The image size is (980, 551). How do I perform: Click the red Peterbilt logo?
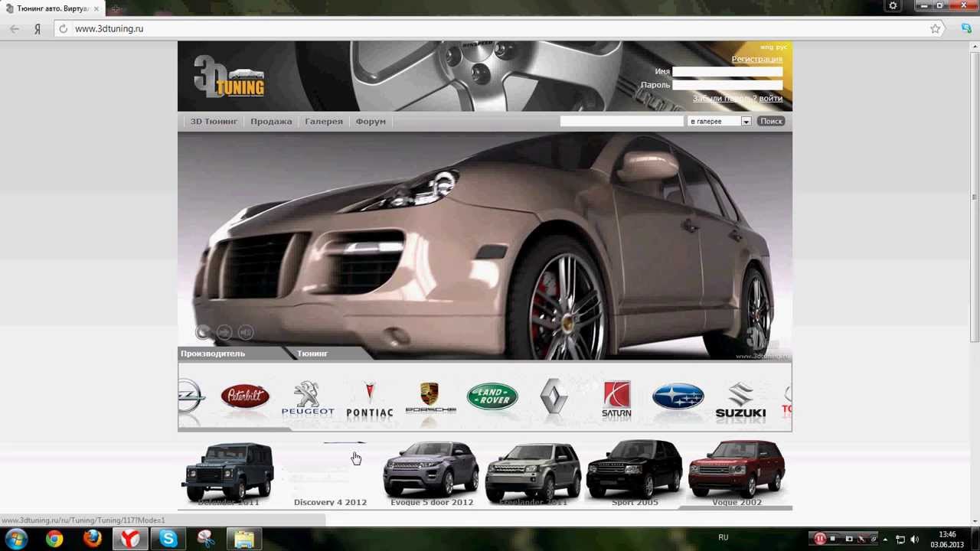pyautogui.click(x=245, y=396)
